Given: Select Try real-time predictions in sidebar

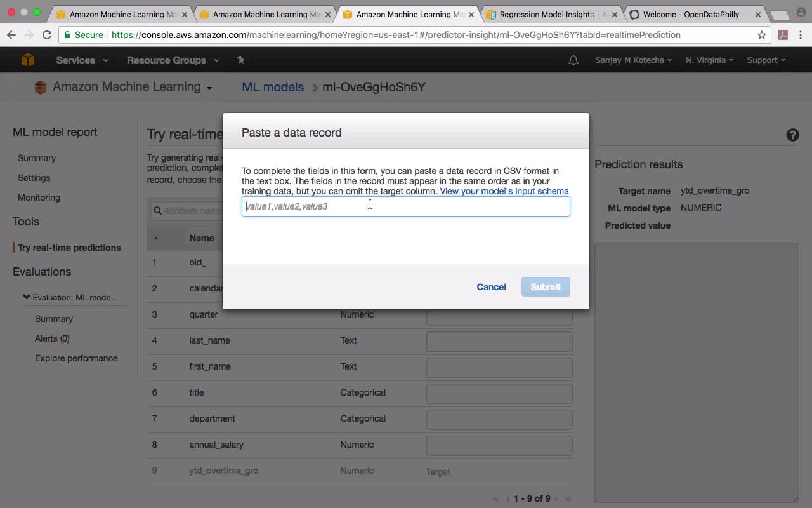Looking at the screenshot, I should 69,248.
